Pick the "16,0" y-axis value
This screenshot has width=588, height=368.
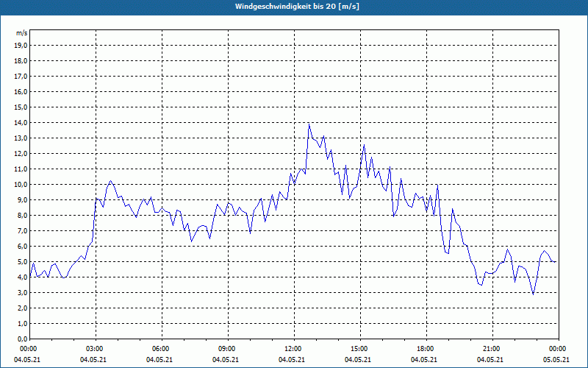point(21,91)
